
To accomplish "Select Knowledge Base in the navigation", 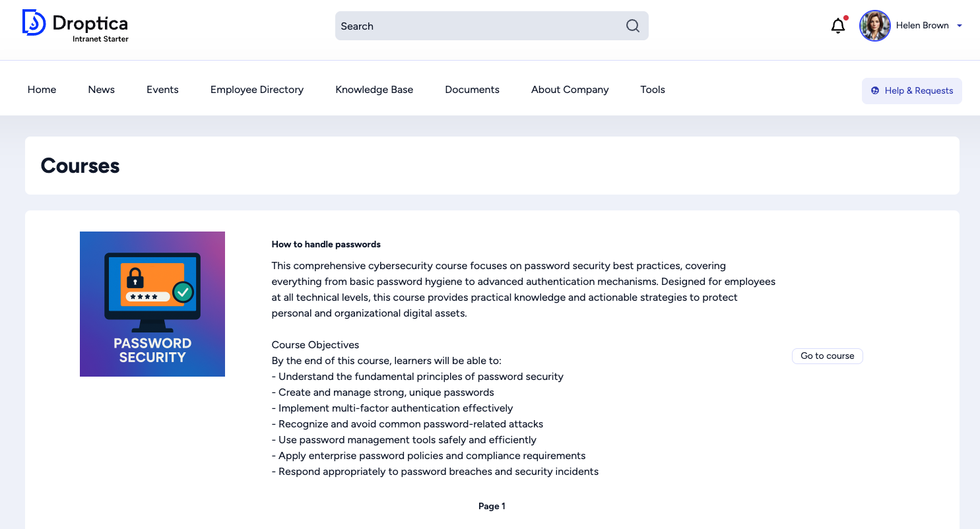I will (374, 90).
